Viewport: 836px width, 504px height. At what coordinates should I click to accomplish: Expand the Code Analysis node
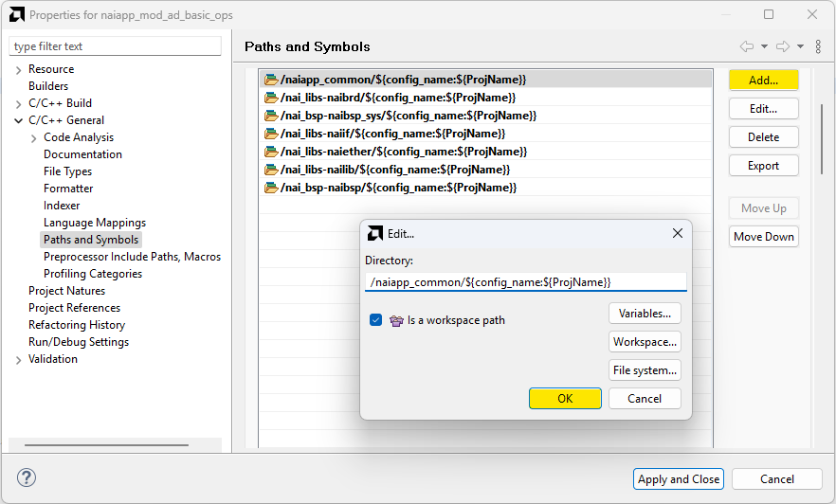tap(34, 137)
